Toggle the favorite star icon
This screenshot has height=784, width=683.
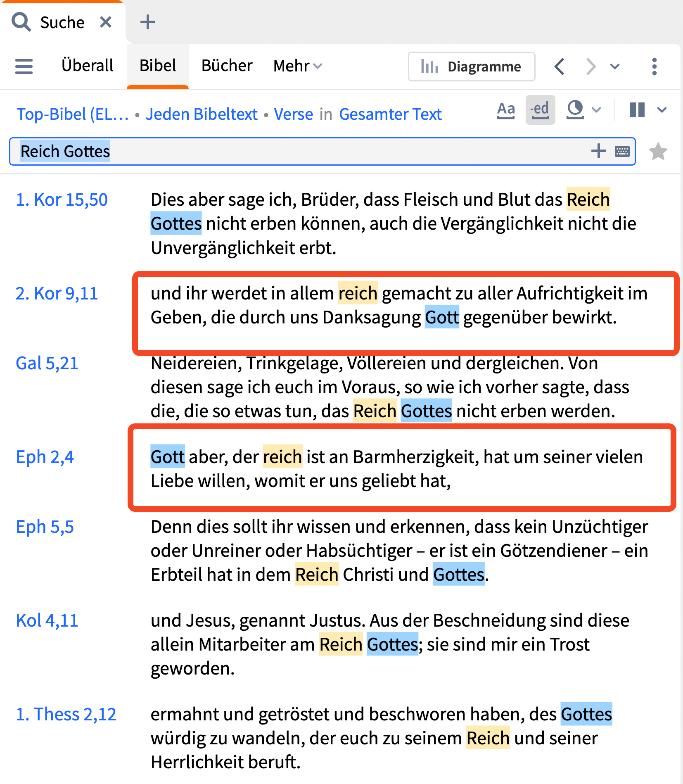coord(658,151)
